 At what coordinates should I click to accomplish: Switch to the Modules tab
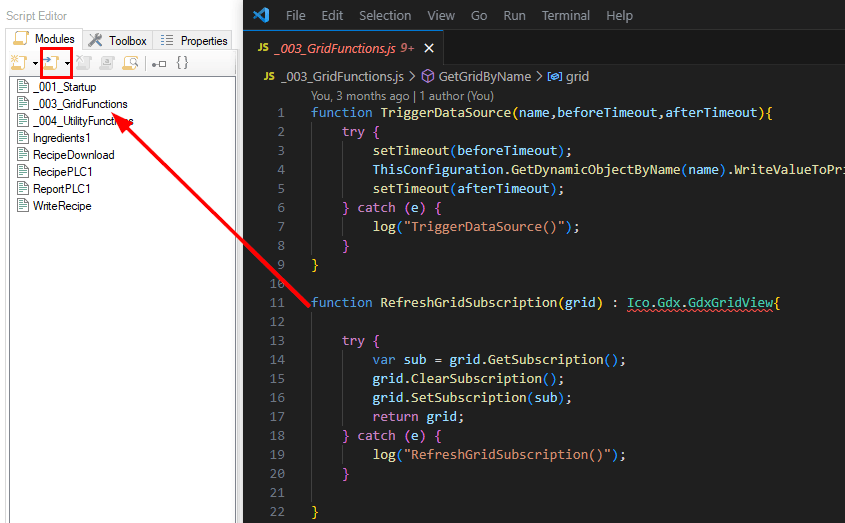point(45,39)
